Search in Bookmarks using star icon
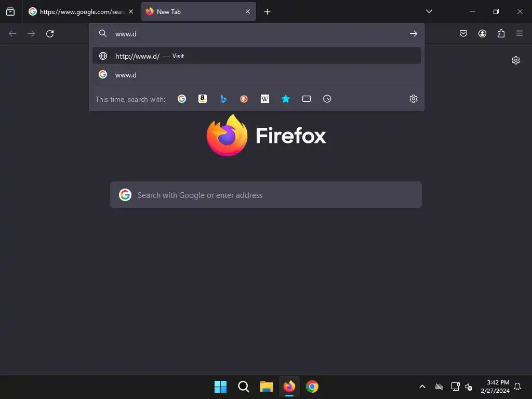The image size is (532, 399). coord(286,99)
